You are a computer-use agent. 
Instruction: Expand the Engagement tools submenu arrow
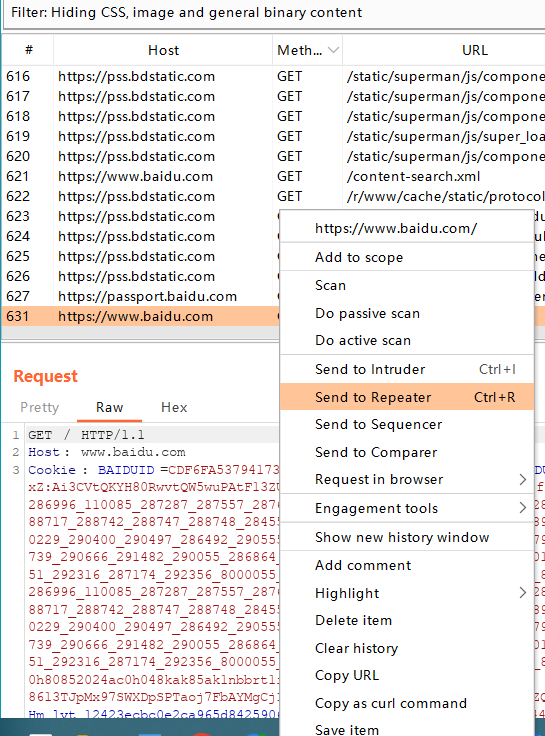pyautogui.click(x=522, y=507)
